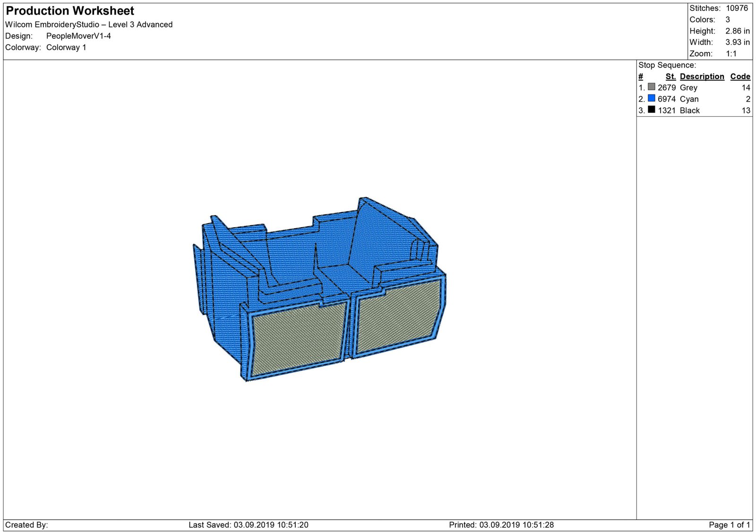Click the 'Grey' description text
This screenshot has height=532, width=756.
689,88
